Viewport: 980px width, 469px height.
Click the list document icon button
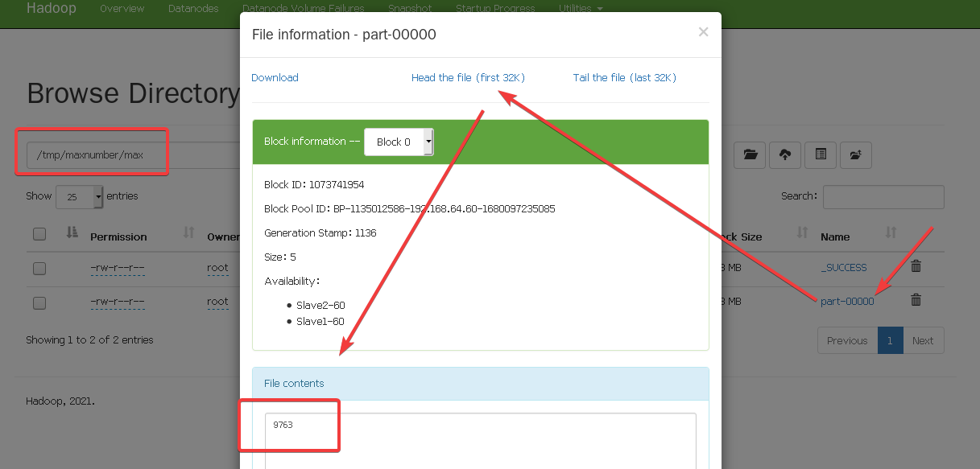pos(821,154)
